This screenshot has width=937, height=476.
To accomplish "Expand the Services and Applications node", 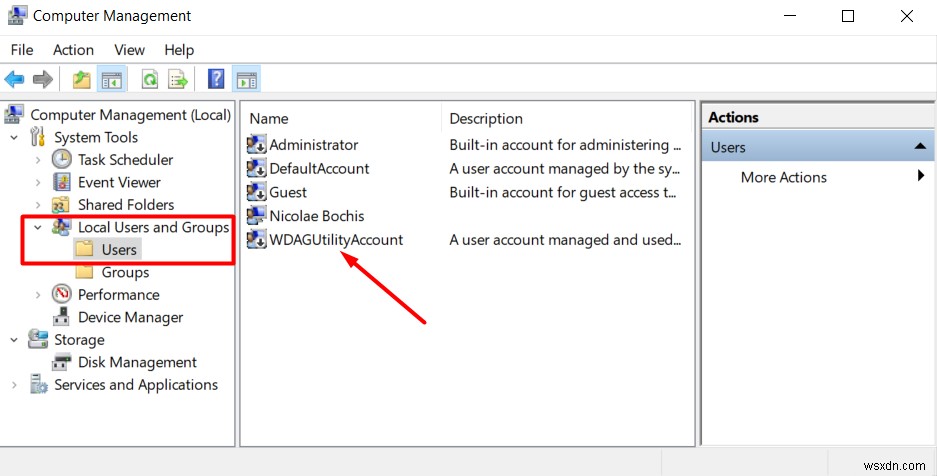I will 14,385.
